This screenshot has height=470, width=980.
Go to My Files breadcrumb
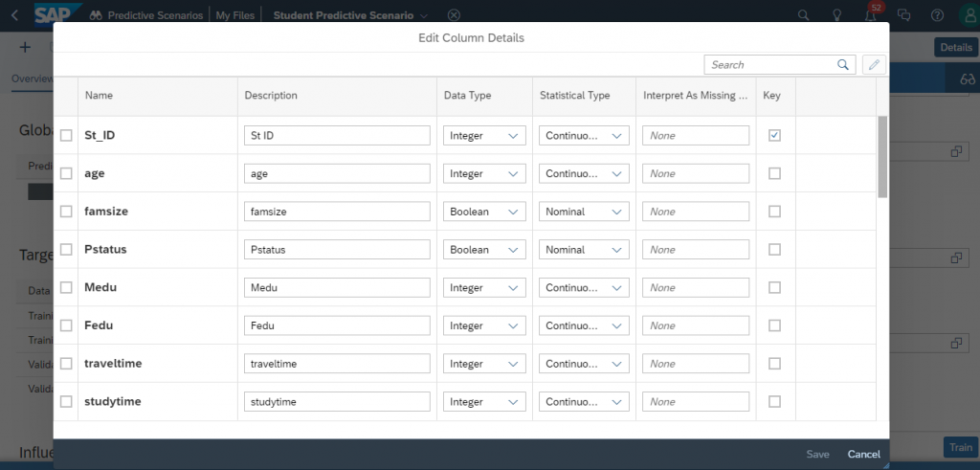coord(235,15)
